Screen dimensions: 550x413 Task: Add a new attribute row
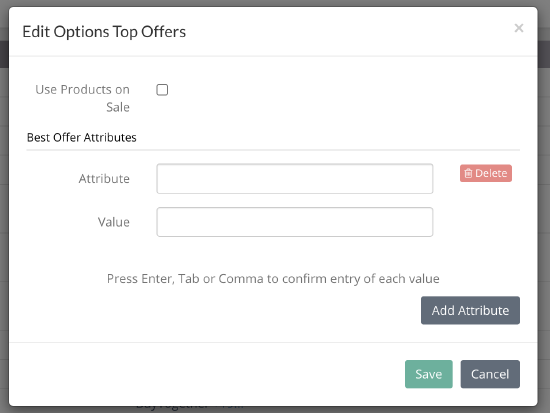pos(470,311)
